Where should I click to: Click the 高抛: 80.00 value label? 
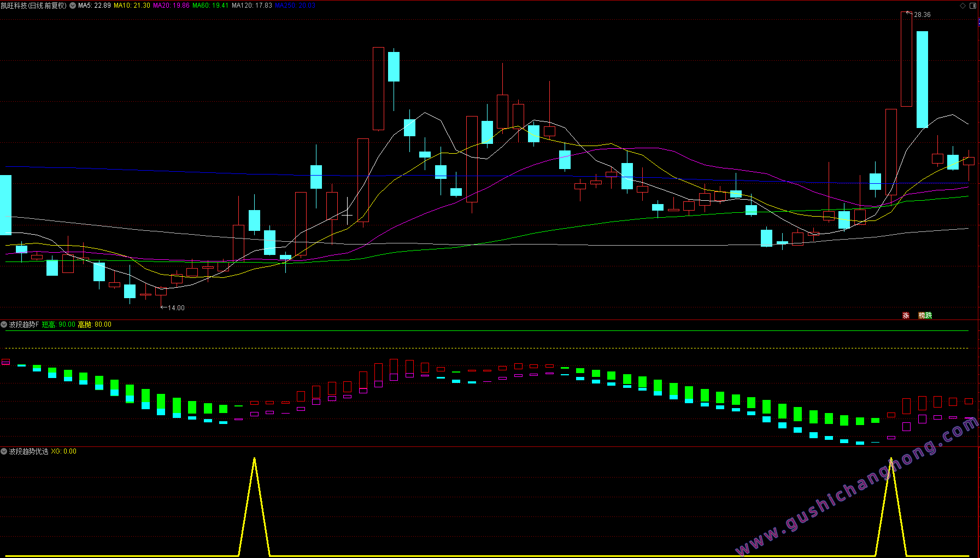coord(95,324)
